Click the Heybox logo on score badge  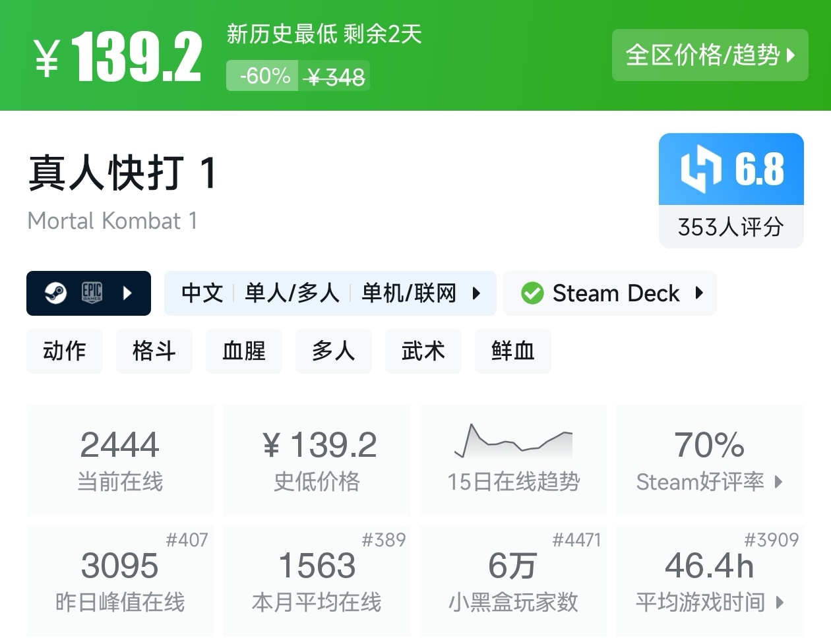[700, 169]
